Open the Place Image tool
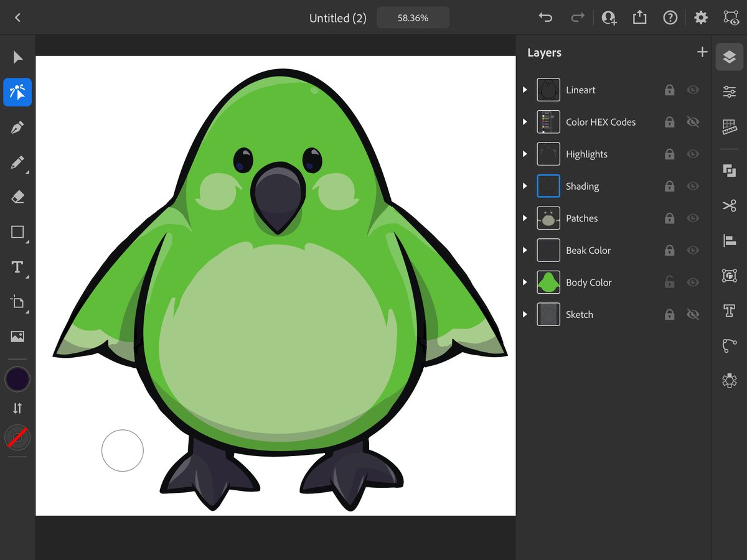 tap(17, 337)
